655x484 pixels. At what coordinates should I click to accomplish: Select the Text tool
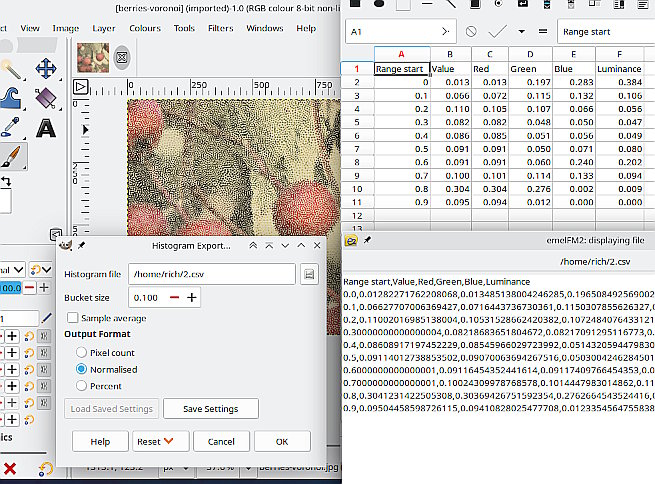click(46, 128)
